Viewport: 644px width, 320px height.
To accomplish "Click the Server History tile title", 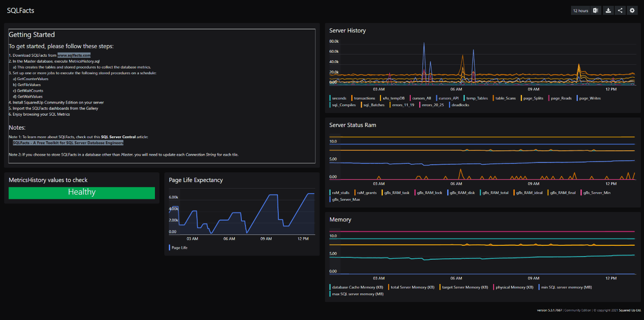I will point(347,31).
